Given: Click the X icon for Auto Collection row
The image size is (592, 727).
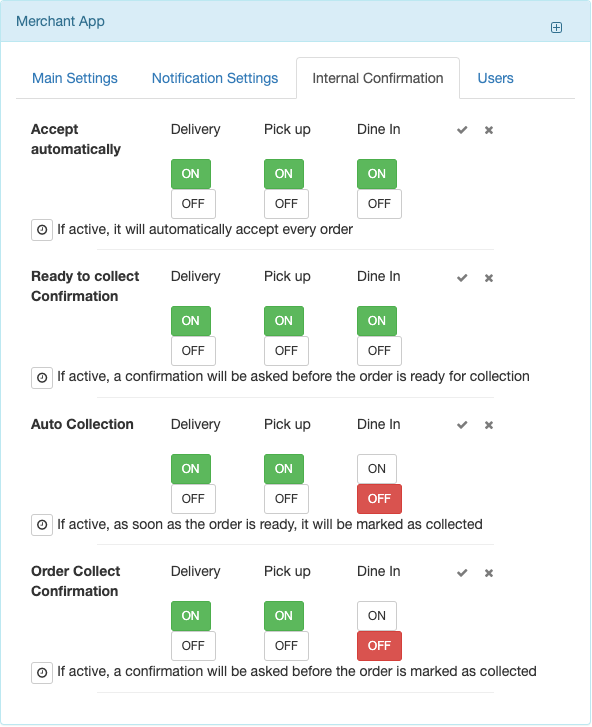Looking at the screenshot, I should pyautogui.click(x=489, y=425).
